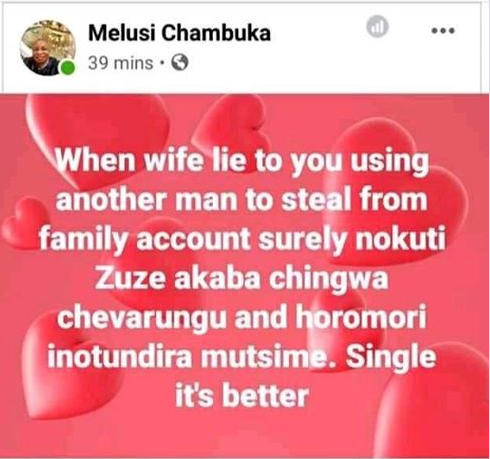Viewport: 490px width, 459px height.
Task: Click the post insights bar-chart icon
Action: [x=377, y=26]
